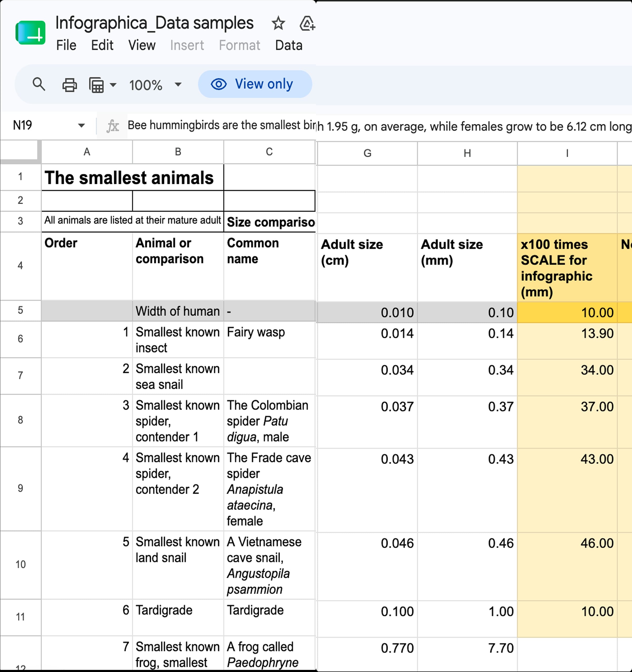Viewport: 632px width, 672px height.
Task: Click the 7.70 mm cell
Action: point(467,654)
